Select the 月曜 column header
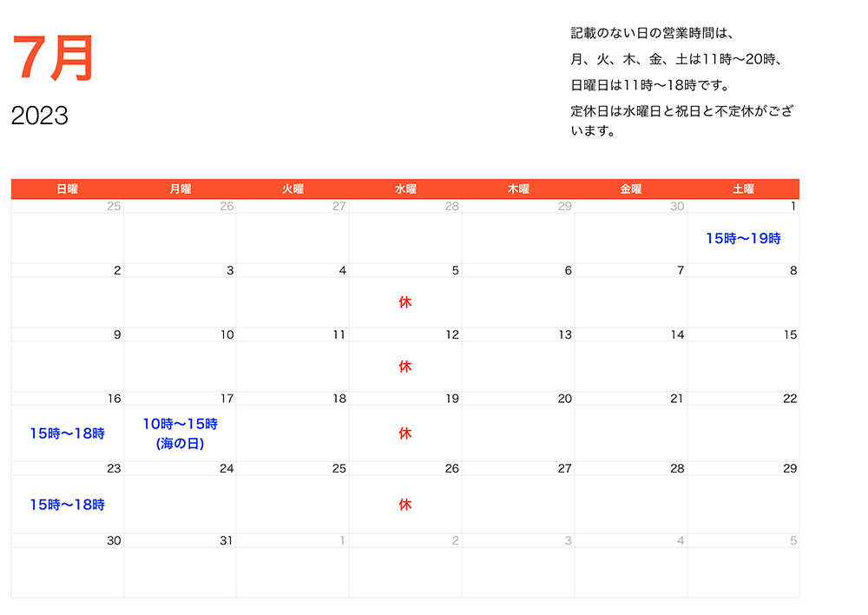Screen dimensions: 868x615 point(180,188)
